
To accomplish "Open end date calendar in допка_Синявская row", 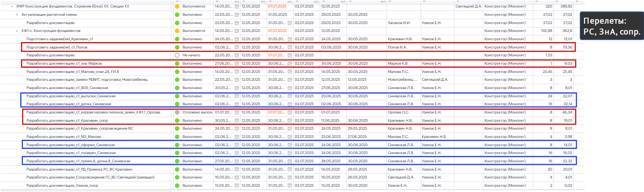I will click(x=290, y=104).
